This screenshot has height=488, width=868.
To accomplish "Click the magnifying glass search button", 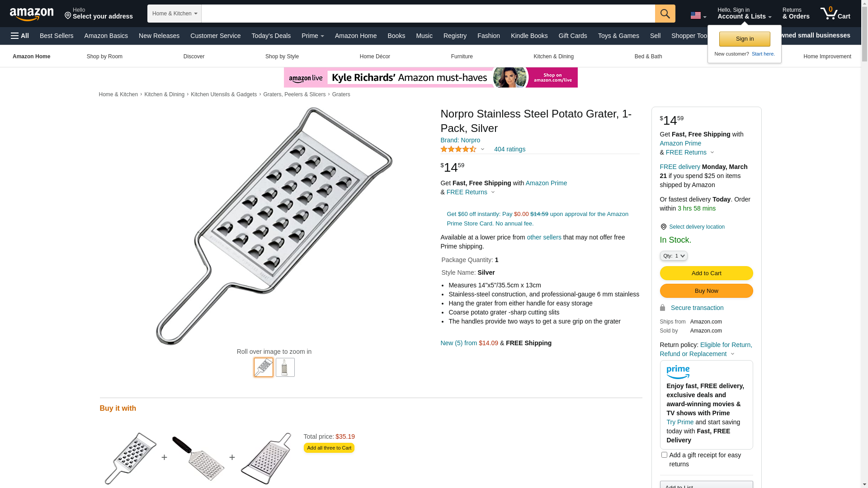I will 665,14.
